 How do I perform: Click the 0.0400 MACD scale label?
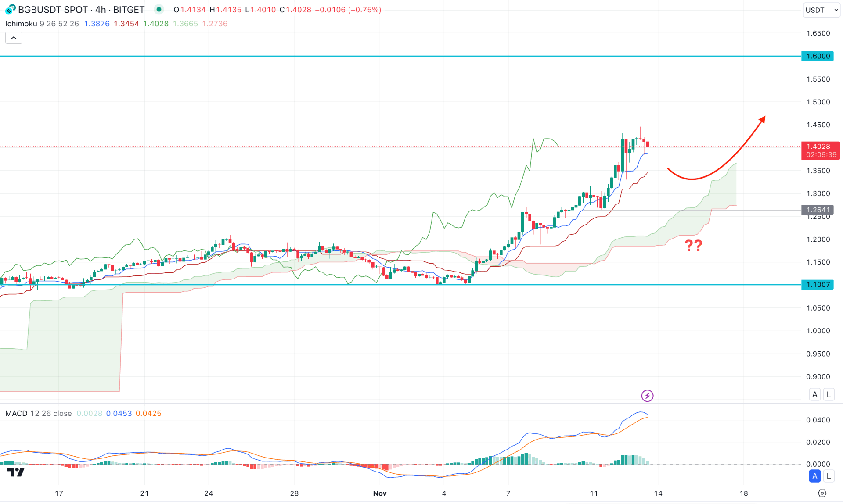[x=818, y=420]
